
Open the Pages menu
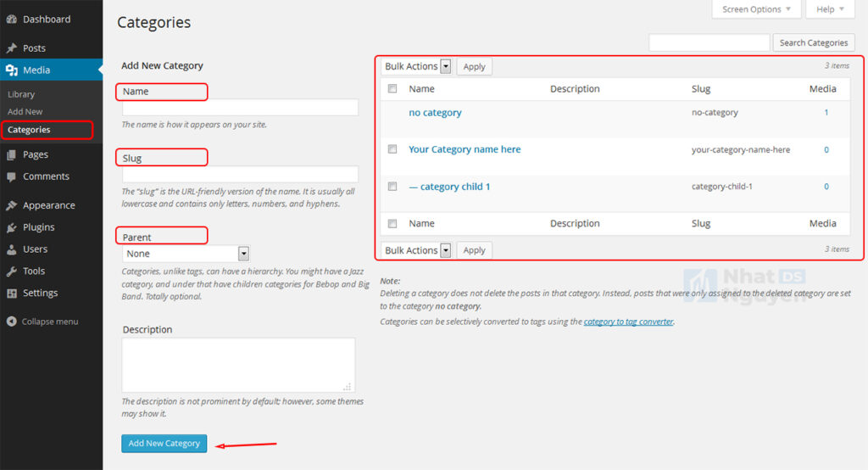36,154
